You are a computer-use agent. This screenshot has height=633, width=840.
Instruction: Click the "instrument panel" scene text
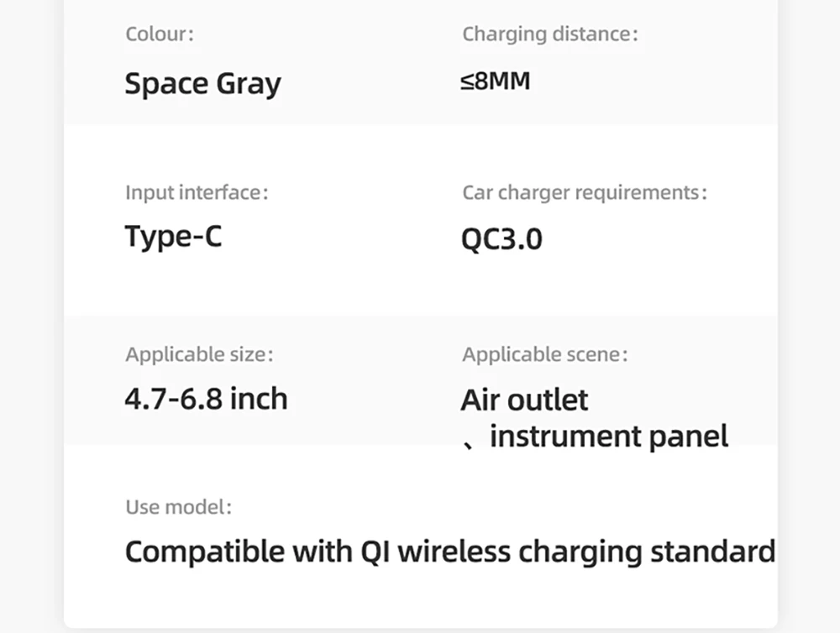(608, 437)
